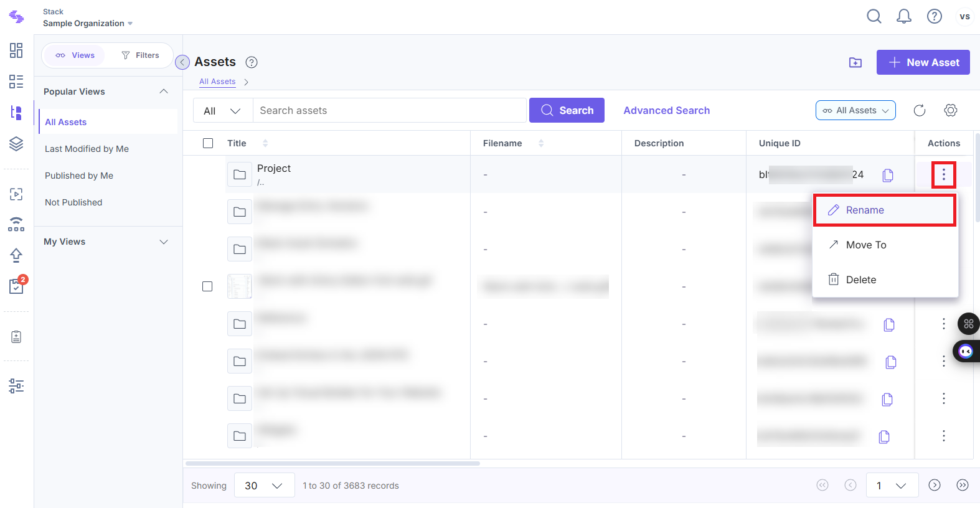
Task: Click the asset thumbnail in fourth row
Action: (240, 286)
